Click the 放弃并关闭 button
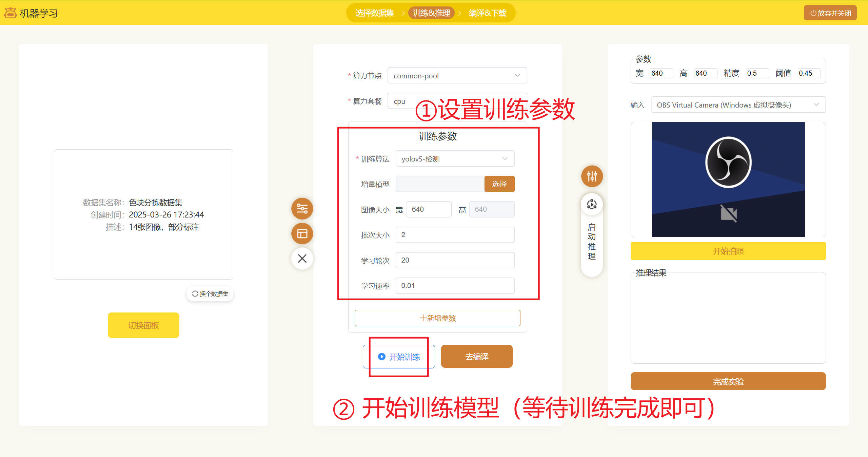The height and width of the screenshot is (457, 868). [830, 13]
